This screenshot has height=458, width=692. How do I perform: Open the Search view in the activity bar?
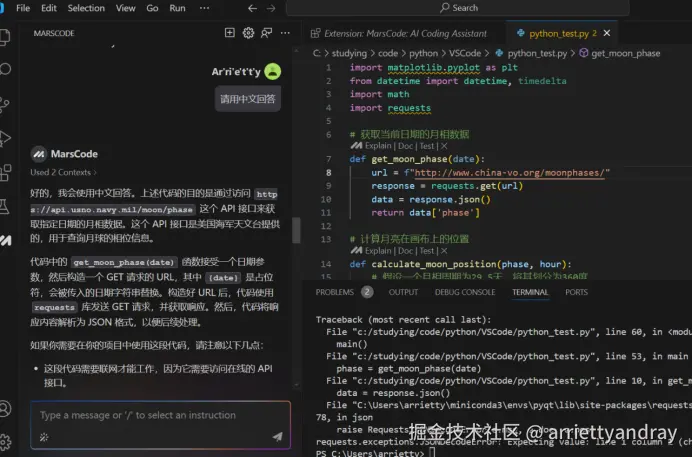(5, 69)
